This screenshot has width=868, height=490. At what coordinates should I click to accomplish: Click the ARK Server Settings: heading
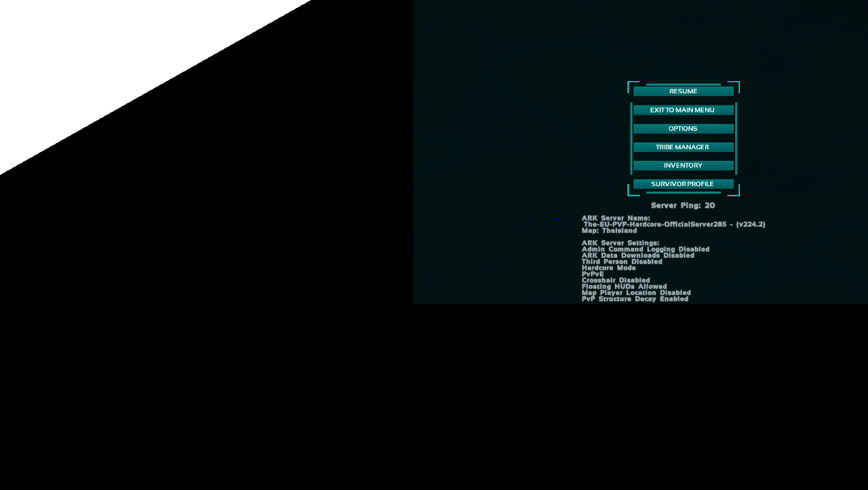pyautogui.click(x=620, y=243)
